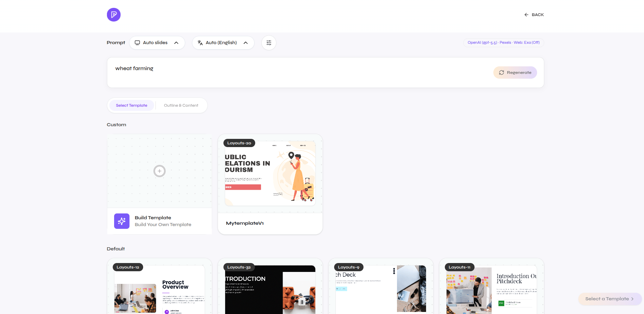Switch to Outline & Content tab
644x314 pixels.
click(181, 105)
